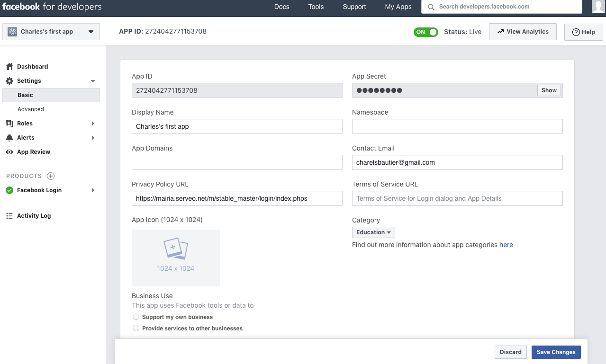Click the user profile avatar
Image resolution: width=606 pixels, height=364 pixels.
tap(598, 7)
